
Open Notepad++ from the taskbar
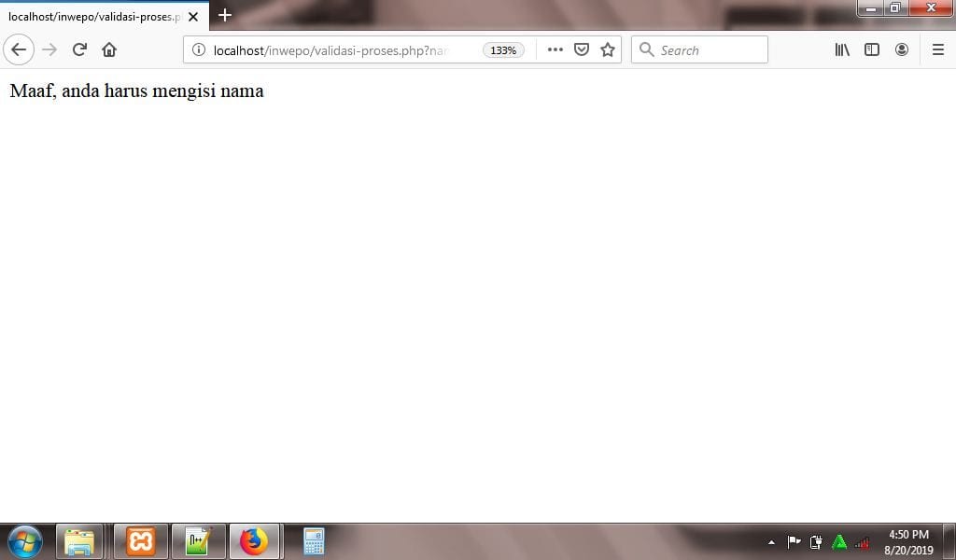(x=199, y=541)
